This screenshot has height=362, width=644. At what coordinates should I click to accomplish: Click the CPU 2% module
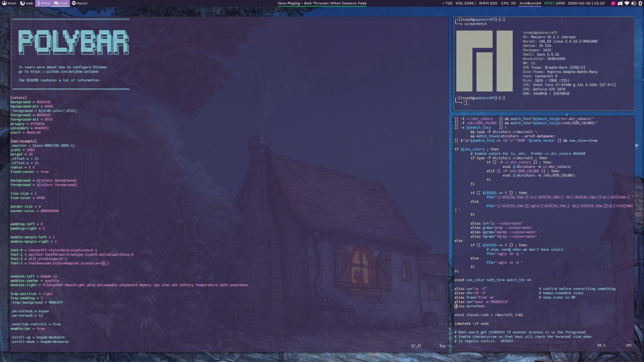508,3
